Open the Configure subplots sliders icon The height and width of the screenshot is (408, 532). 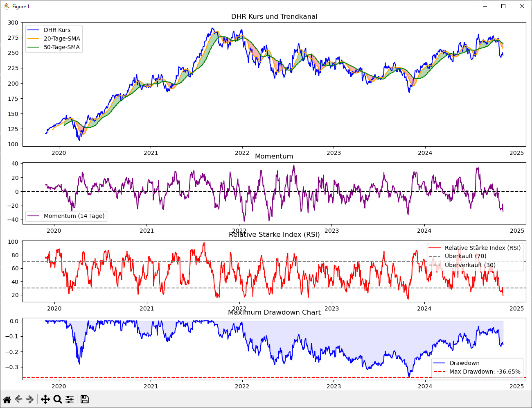70,399
